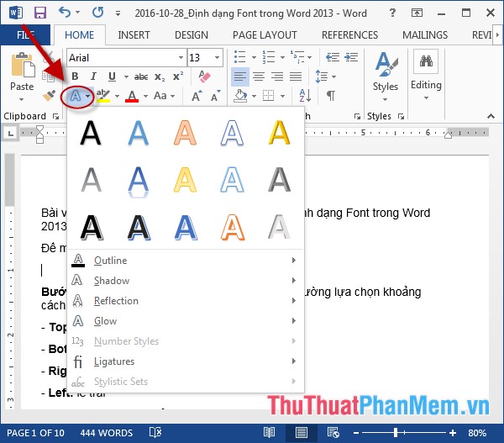Click the zoom slider handle
The image size is (504, 443).
396,433
